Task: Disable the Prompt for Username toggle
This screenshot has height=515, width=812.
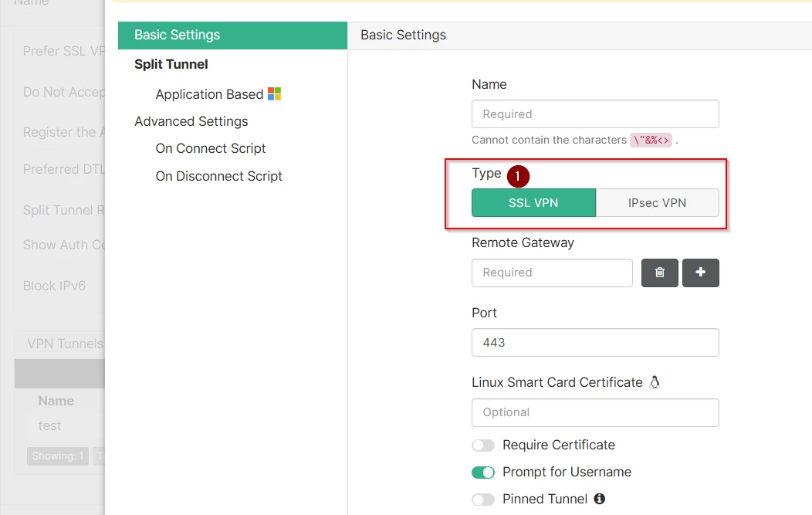Action: tap(483, 472)
